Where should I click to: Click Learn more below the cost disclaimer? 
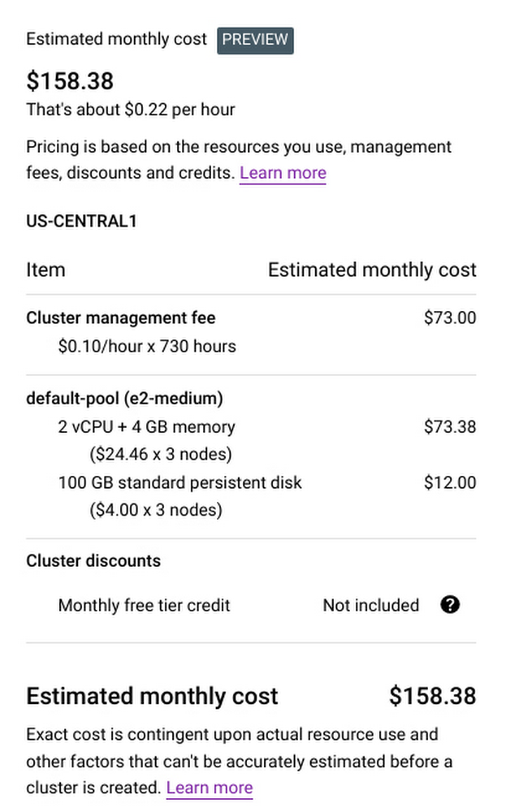[x=209, y=787]
